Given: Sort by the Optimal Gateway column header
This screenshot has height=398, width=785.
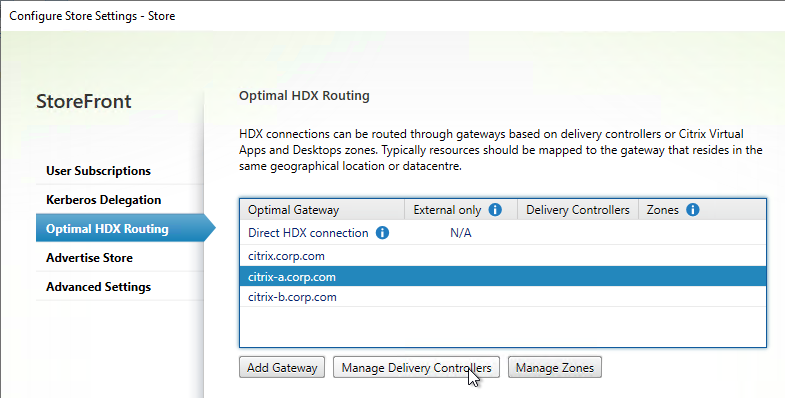Looking at the screenshot, I should point(322,210).
